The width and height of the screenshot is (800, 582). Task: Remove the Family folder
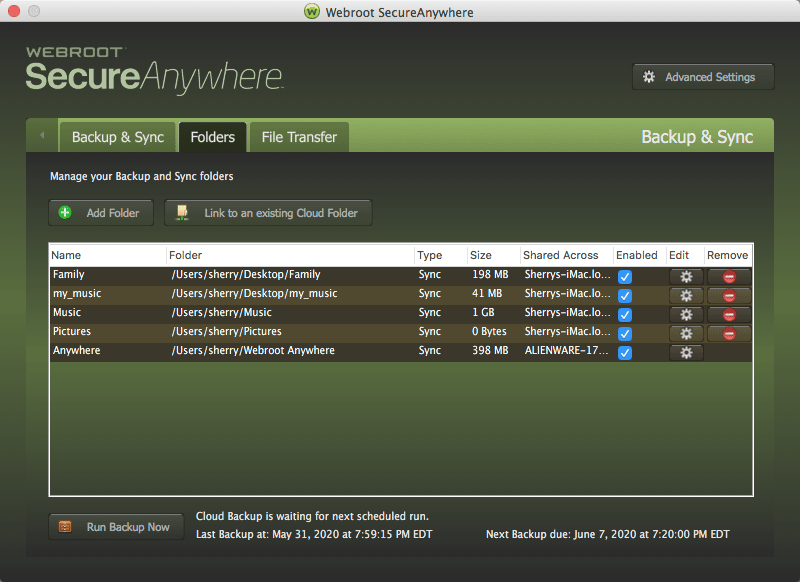coord(729,276)
